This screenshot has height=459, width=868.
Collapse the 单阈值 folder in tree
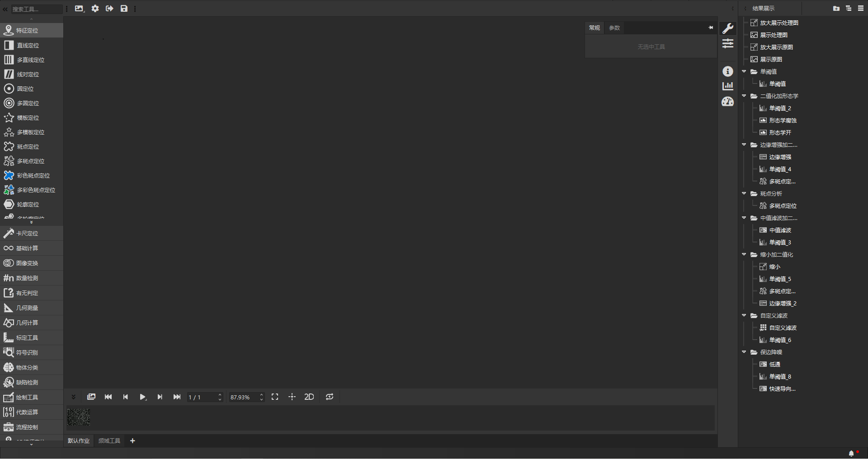[744, 71]
